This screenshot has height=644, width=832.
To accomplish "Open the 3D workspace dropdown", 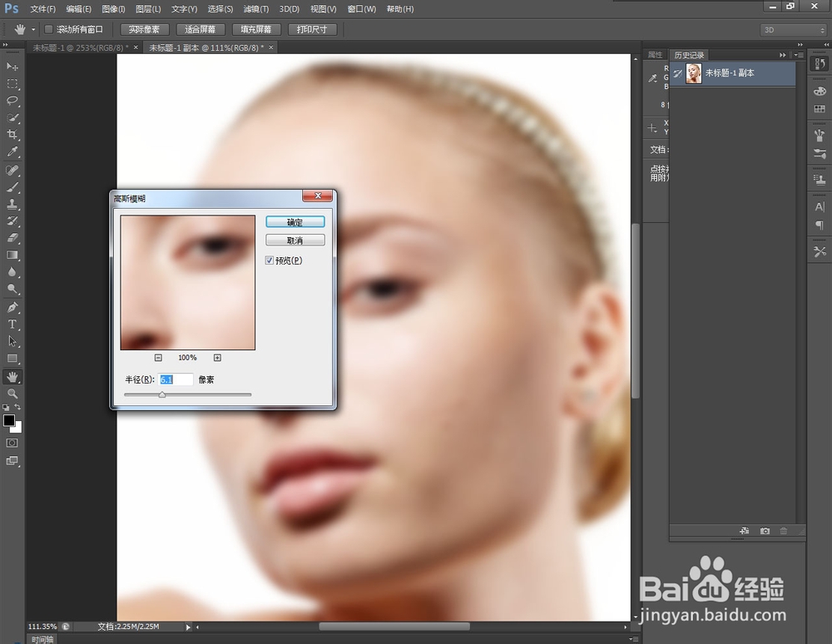I will pos(794,30).
